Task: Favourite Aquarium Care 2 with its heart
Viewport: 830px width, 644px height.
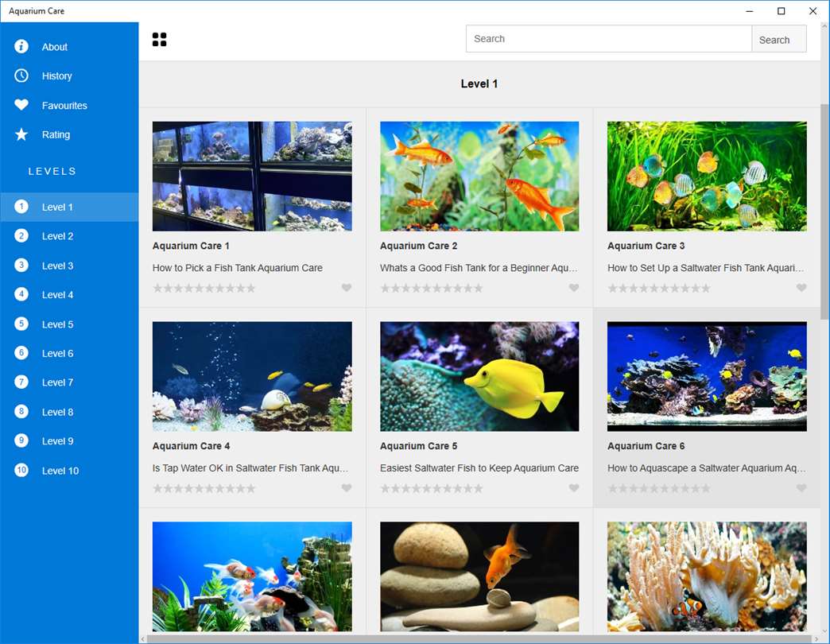Action: pyautogui.click(x=574, y=288)
